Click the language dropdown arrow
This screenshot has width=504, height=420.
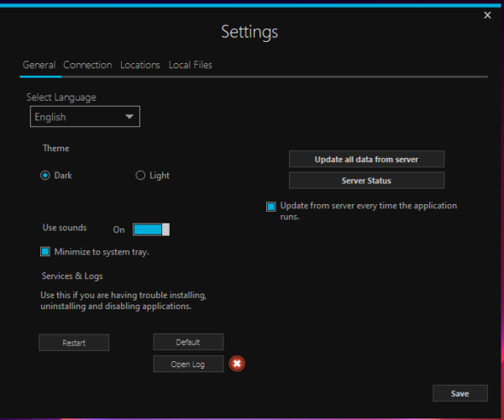point(129,117)
